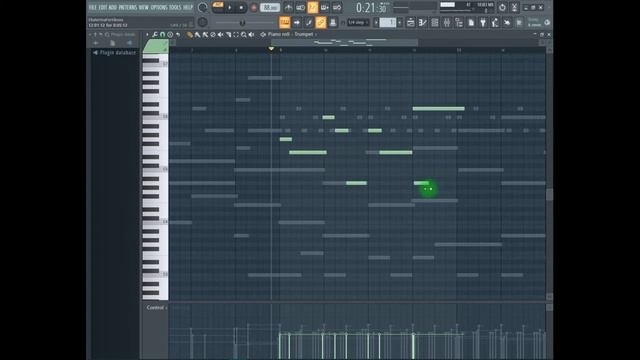
Task: Click the Play button in transport
Action: pyautogui.click(x=230, y=7)
